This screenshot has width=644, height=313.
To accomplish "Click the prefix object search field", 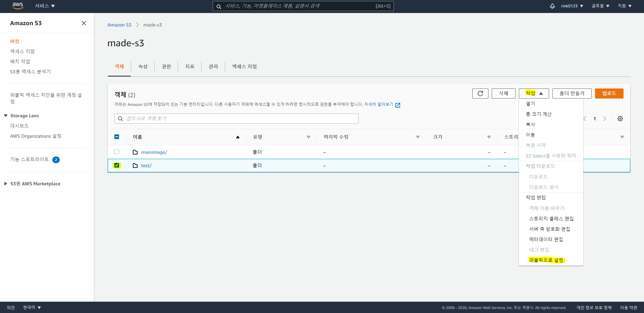I will pos(236,119).
